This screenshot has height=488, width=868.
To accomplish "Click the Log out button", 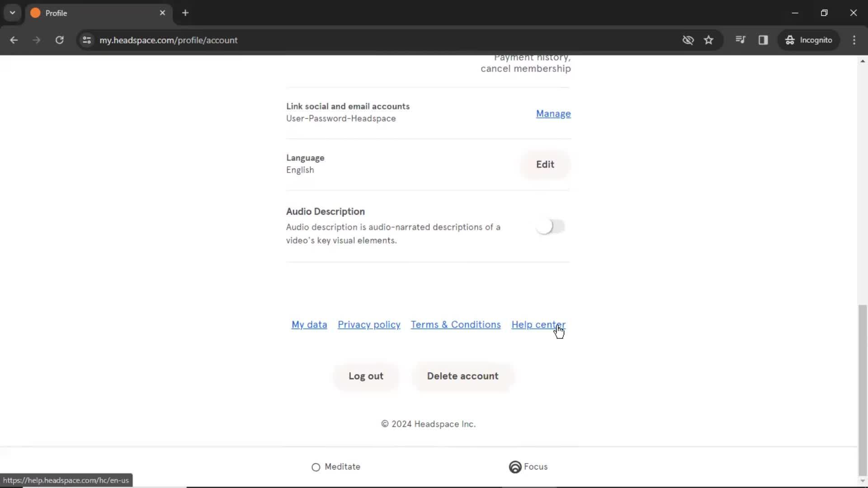I will pyautogui.click(x=366, y=376).
